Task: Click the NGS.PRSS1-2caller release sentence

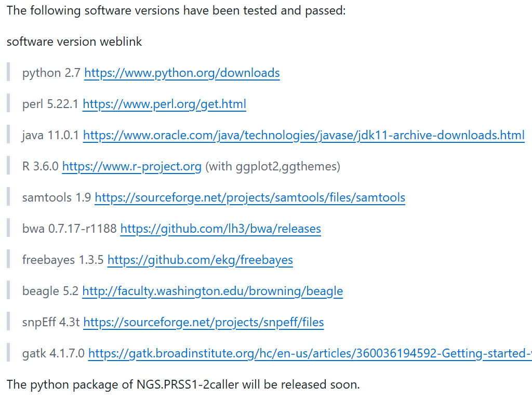Action: pos(183,385)
